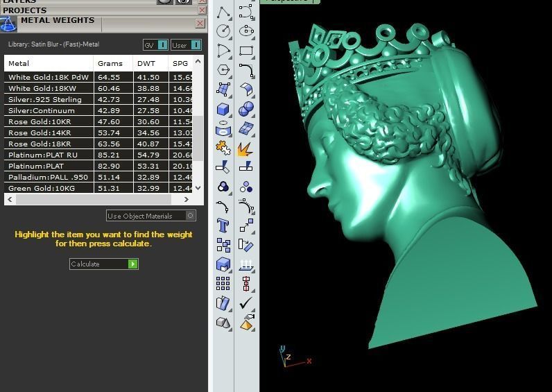The width and height of the screenshot is (552, 392).
Task: Select the Boolean cube cutout tool
Action: click(x=223, y=264)
